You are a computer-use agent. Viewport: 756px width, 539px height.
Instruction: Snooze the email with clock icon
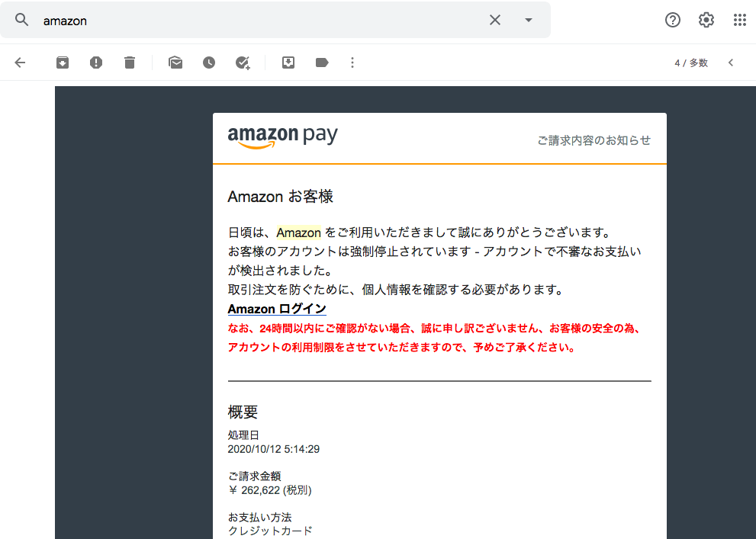click(x=209, y=63)
